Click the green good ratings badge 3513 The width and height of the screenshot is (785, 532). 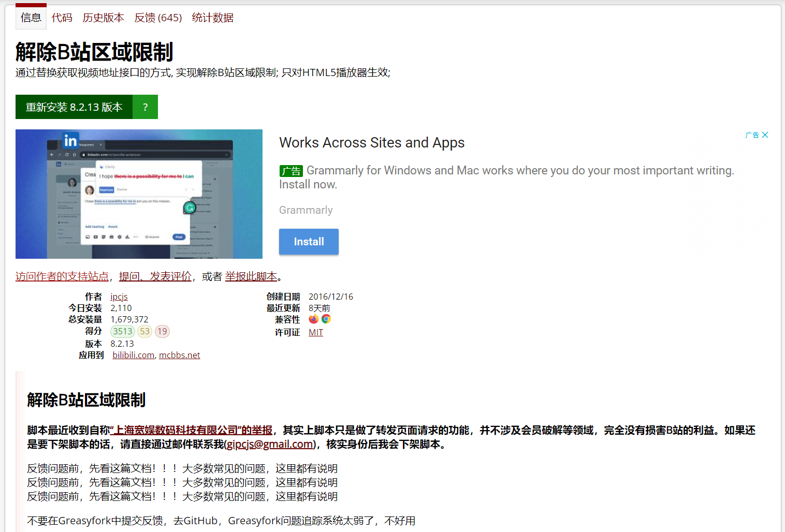pos(123,331)
